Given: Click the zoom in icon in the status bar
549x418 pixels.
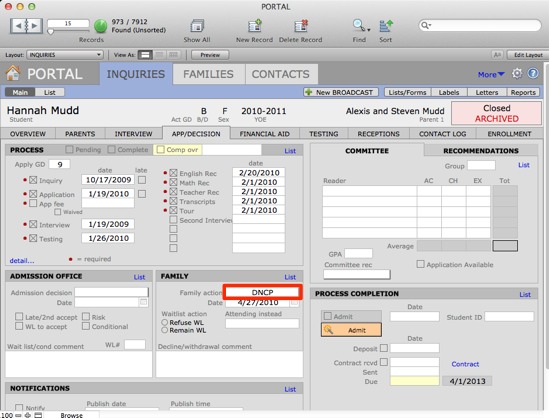Looking at the screenshot, I should click(x=27, y=415).
